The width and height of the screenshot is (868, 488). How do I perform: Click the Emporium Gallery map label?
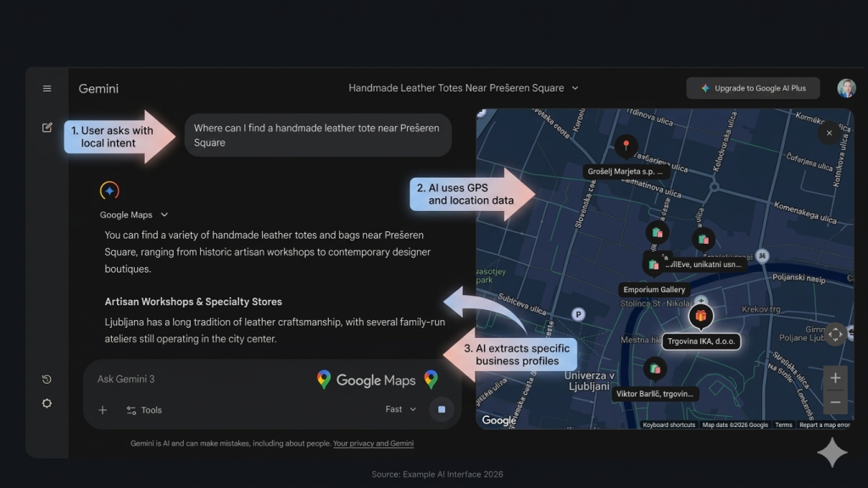point(654,290)
